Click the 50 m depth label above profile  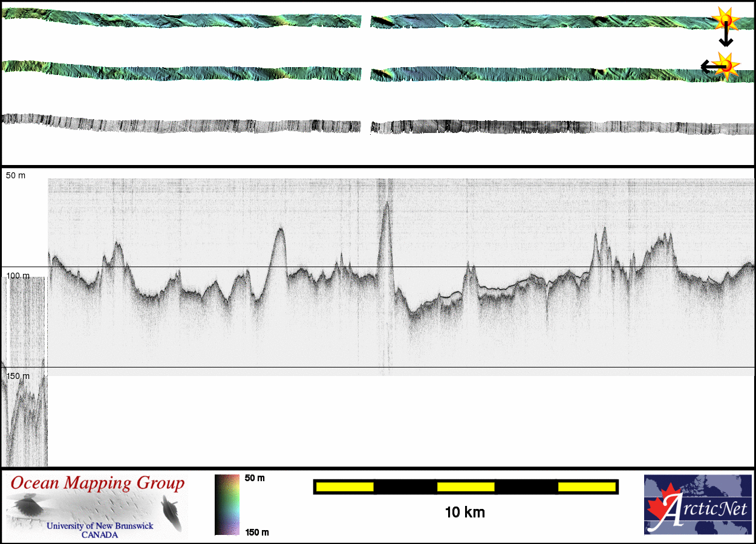(16, 175)
